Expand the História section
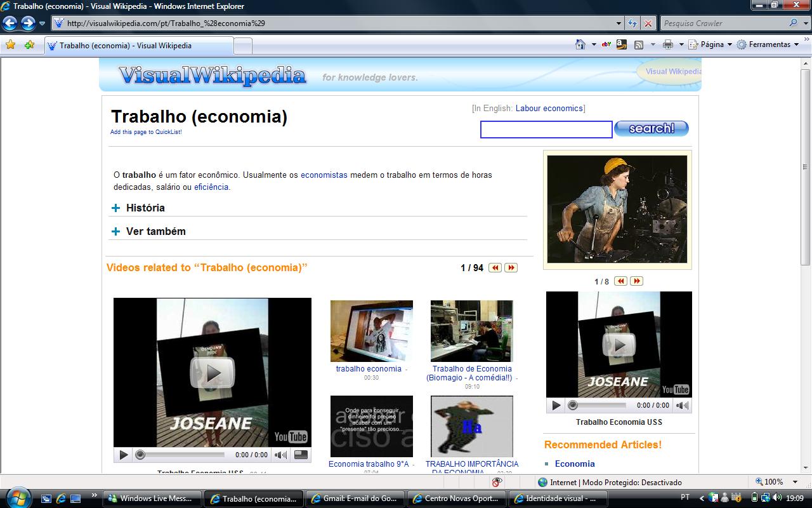 [115, 208]
